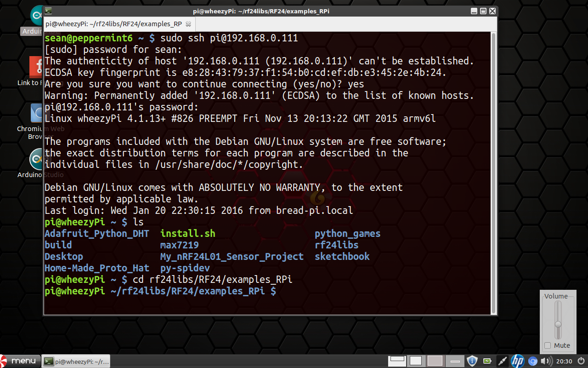Switch to the second workspace in pager
Screen dimensions: 588x368
coord(416,361)
